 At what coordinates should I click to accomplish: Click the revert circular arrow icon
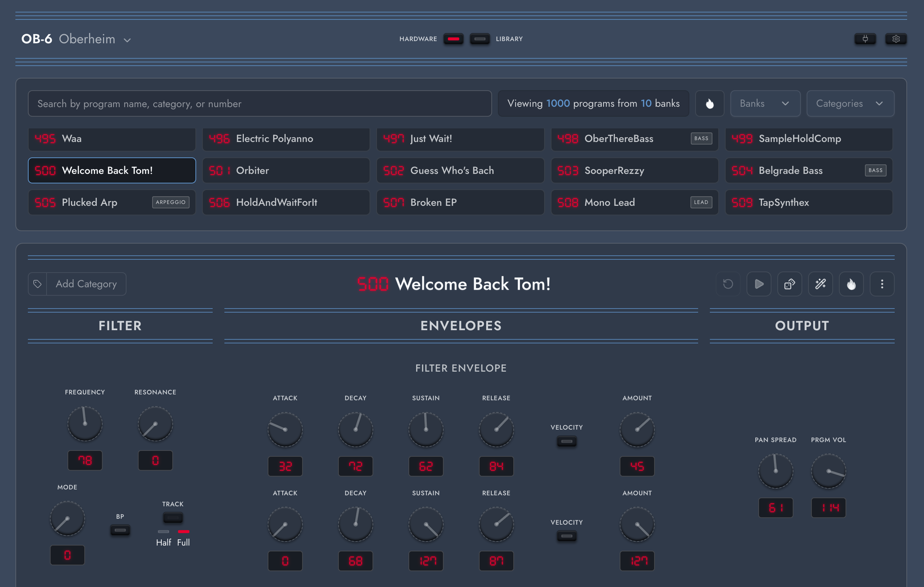(x=728, y=284)
